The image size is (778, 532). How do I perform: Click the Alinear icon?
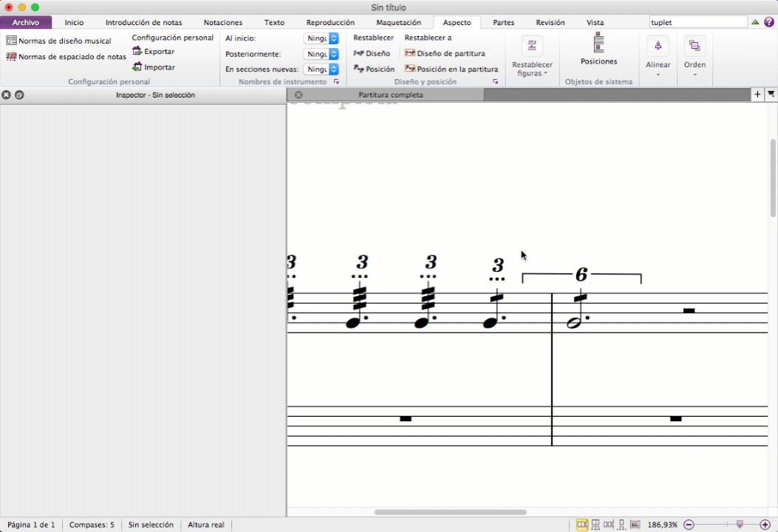(658, 47)
